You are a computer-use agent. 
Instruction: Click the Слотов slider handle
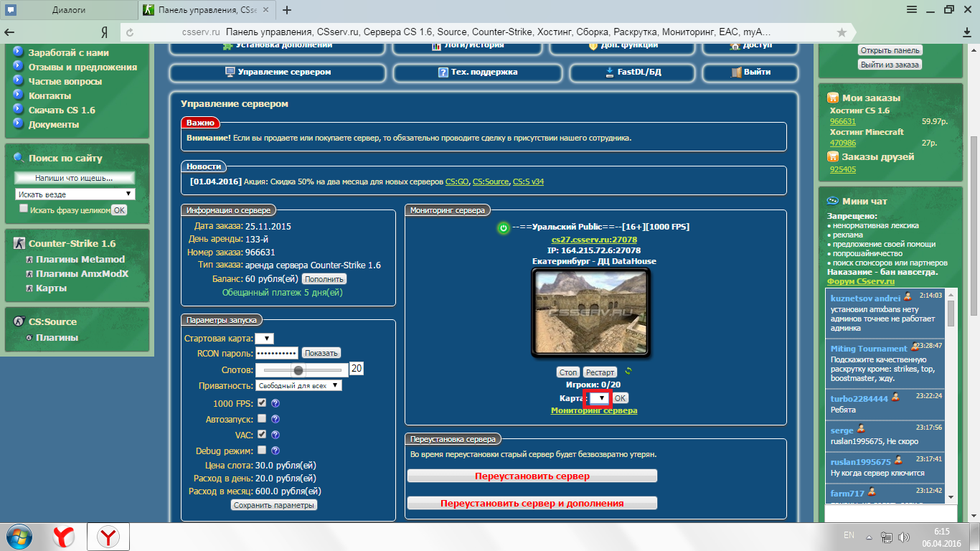point(298,369)
